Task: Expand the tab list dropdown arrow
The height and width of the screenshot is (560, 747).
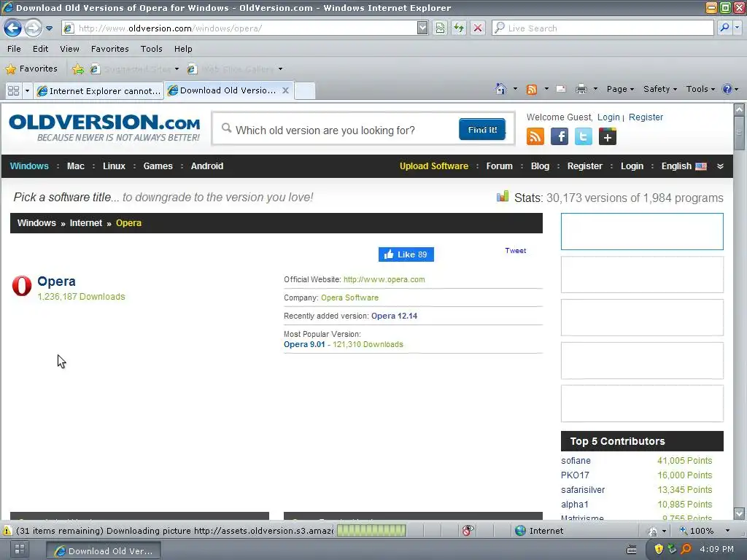Action: pos(27,90)
